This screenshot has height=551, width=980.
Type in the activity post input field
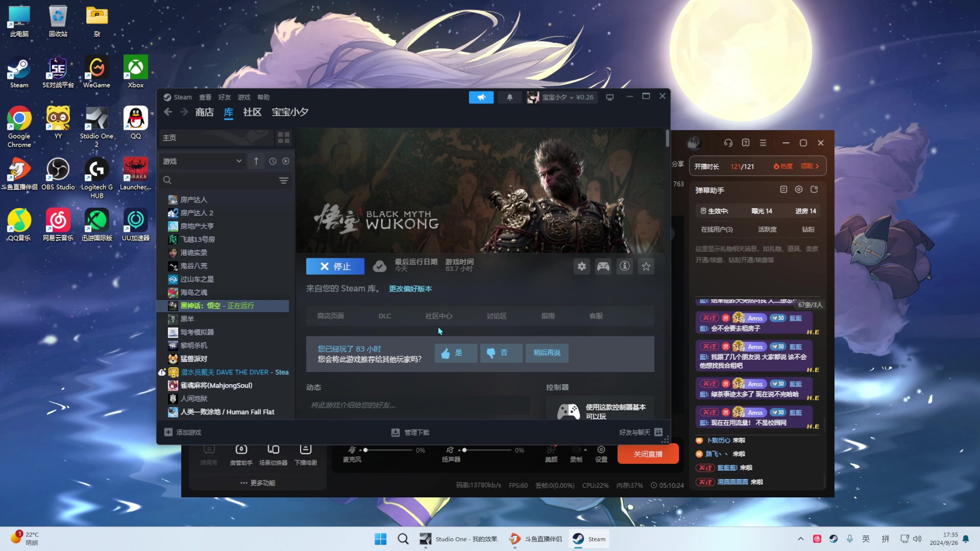[418, 405]
